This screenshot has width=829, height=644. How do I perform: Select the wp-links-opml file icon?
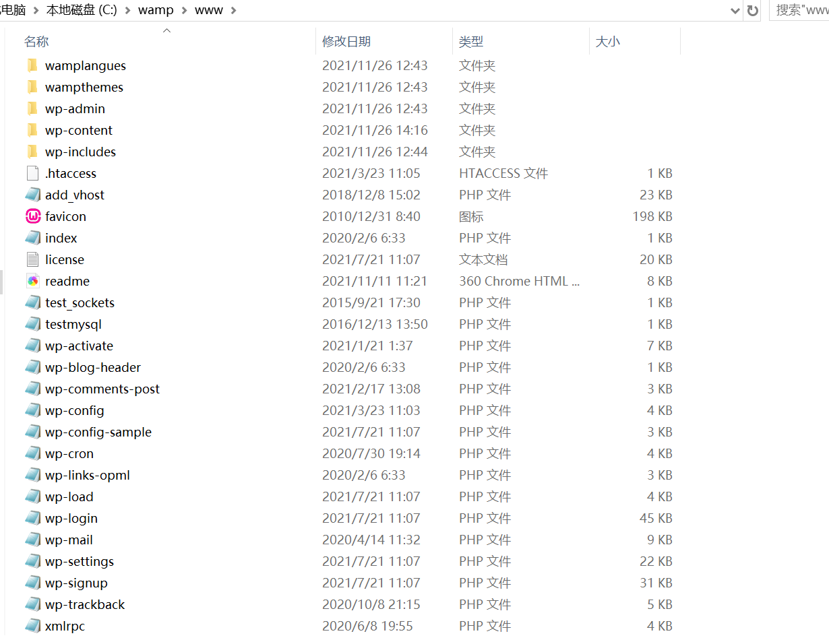click(33, 475)
